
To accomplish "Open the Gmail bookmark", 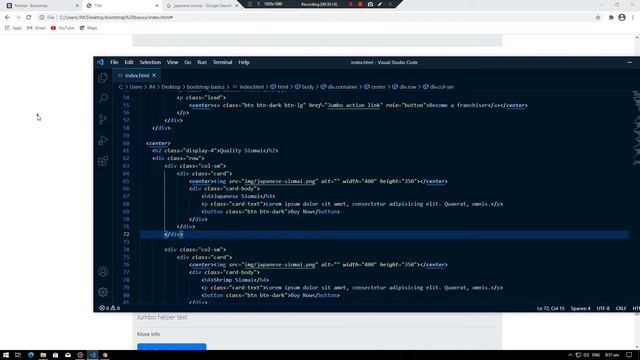I will point(36,28).
